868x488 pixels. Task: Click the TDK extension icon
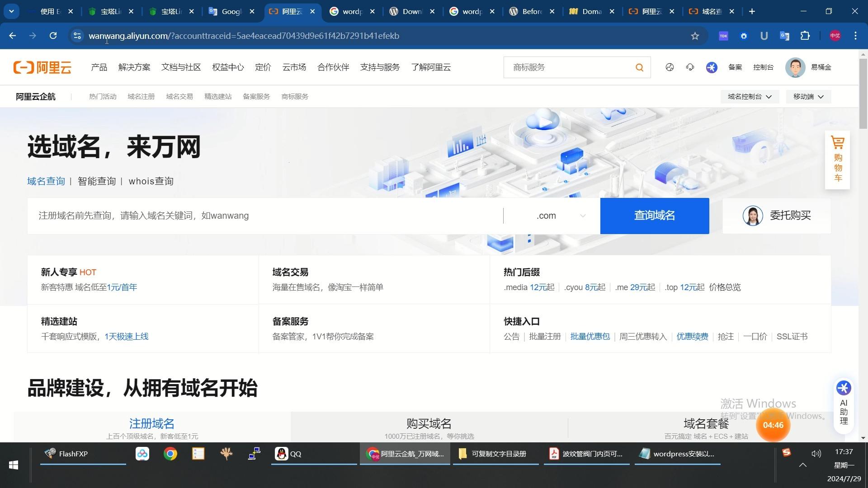(723, 36)
